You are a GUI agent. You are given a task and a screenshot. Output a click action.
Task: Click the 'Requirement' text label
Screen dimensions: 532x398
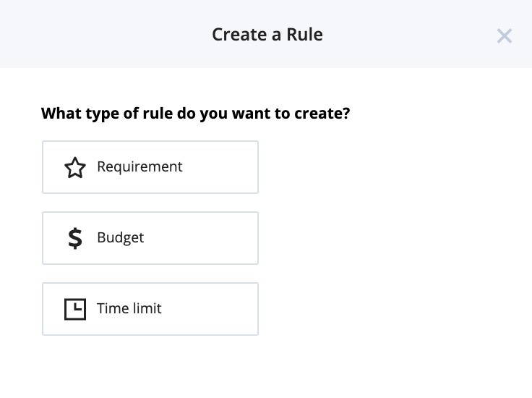pyautogui.click(x=140, y=167)
